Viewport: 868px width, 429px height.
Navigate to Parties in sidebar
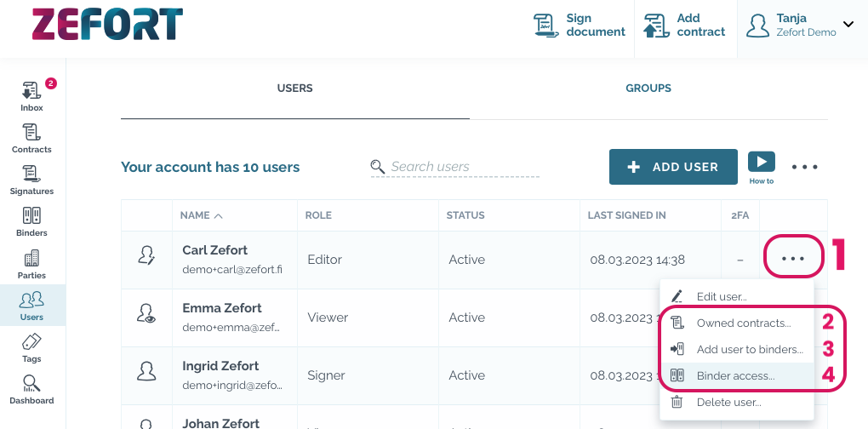pyautogui.click(x=31, y=264)
